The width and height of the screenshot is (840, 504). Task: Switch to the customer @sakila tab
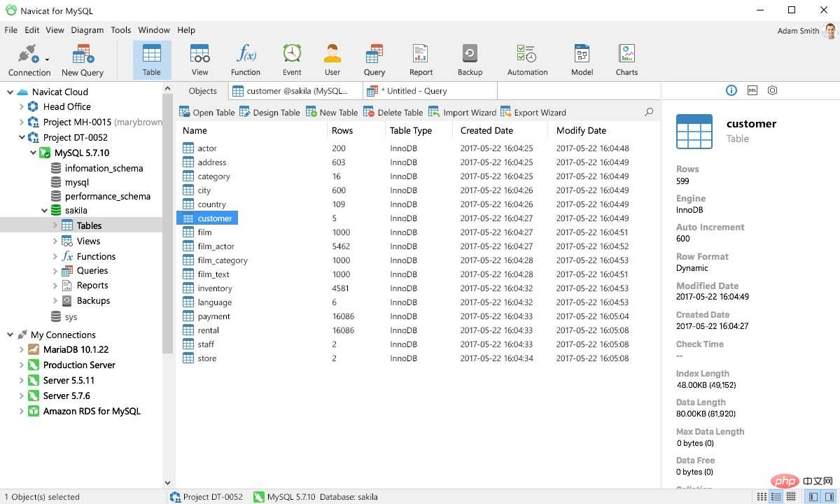[x=295, y=91]
